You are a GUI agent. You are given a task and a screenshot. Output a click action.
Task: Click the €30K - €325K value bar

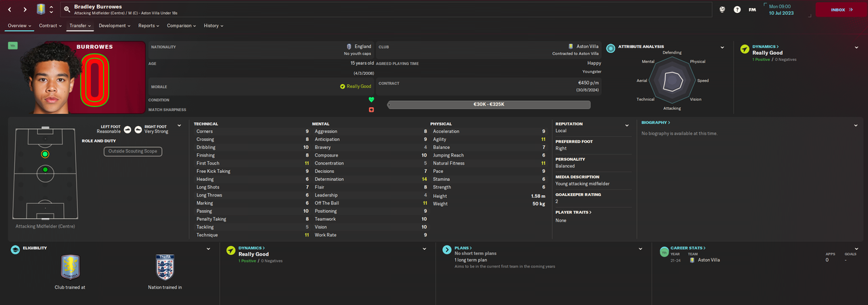click(x=488, y=104)
